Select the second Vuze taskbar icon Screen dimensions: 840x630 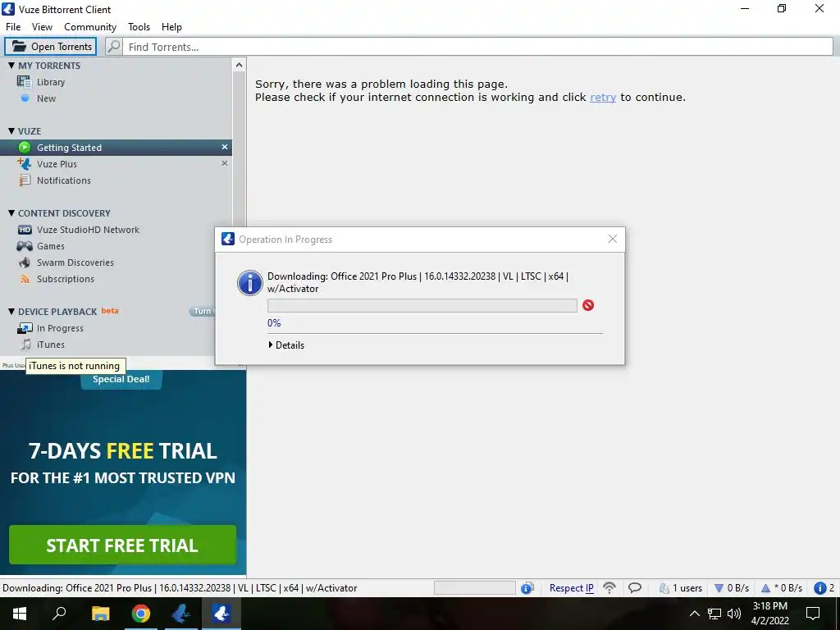coord(221,614)
